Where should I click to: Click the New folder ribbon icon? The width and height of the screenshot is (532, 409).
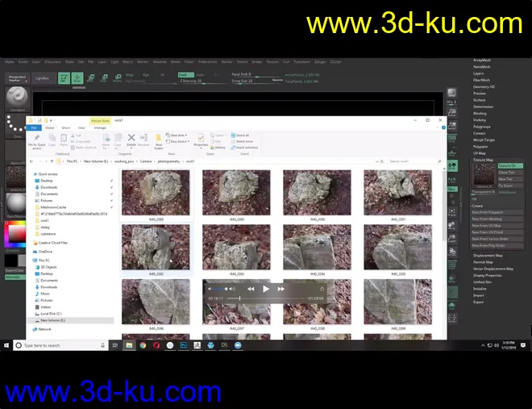pos(159,141)
